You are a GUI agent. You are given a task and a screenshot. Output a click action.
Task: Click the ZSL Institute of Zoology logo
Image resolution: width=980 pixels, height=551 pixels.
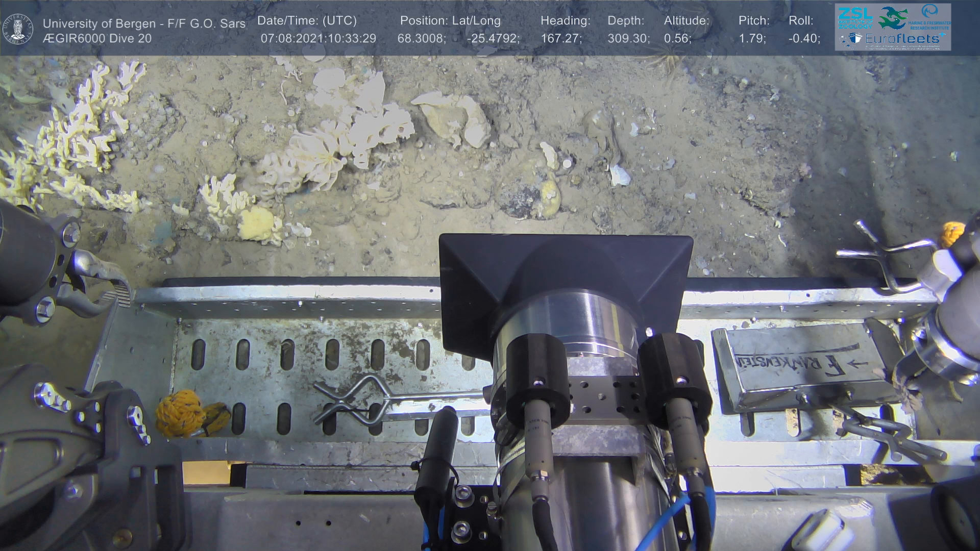(855, 18)
